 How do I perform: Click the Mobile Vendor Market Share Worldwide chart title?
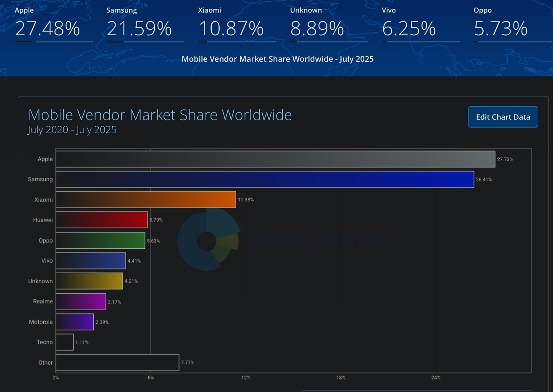point(160,115)
